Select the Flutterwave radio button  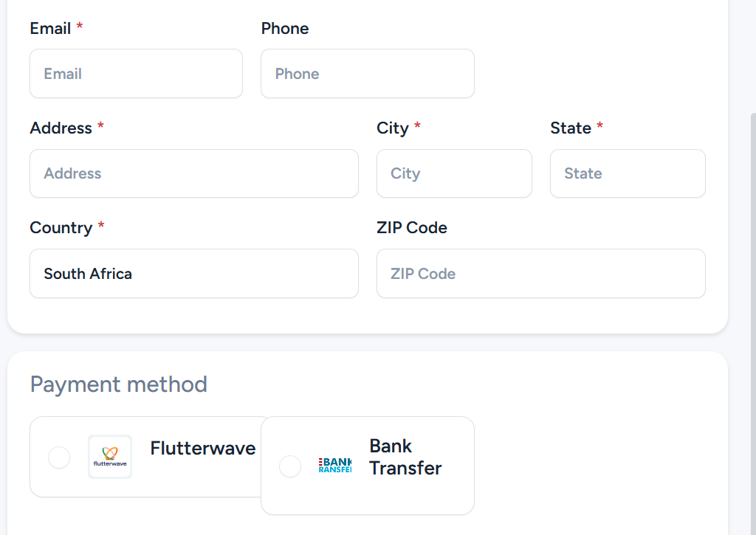[59, 458]
